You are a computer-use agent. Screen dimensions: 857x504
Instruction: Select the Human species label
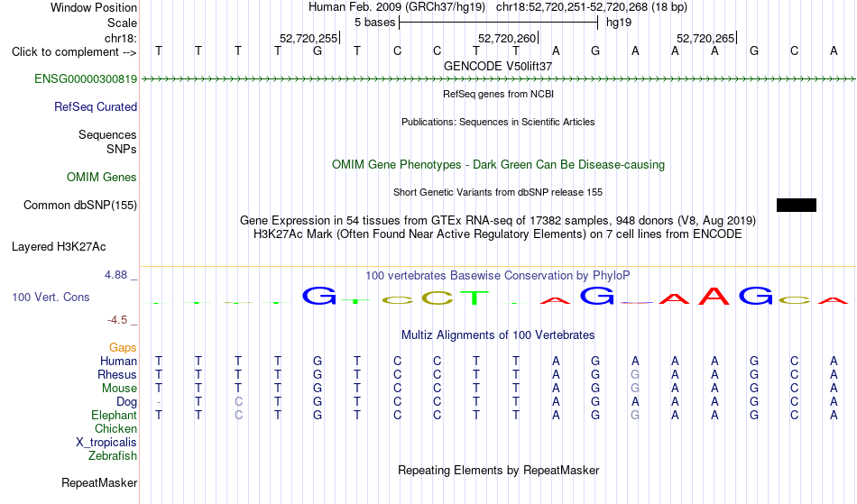point(118,361)
